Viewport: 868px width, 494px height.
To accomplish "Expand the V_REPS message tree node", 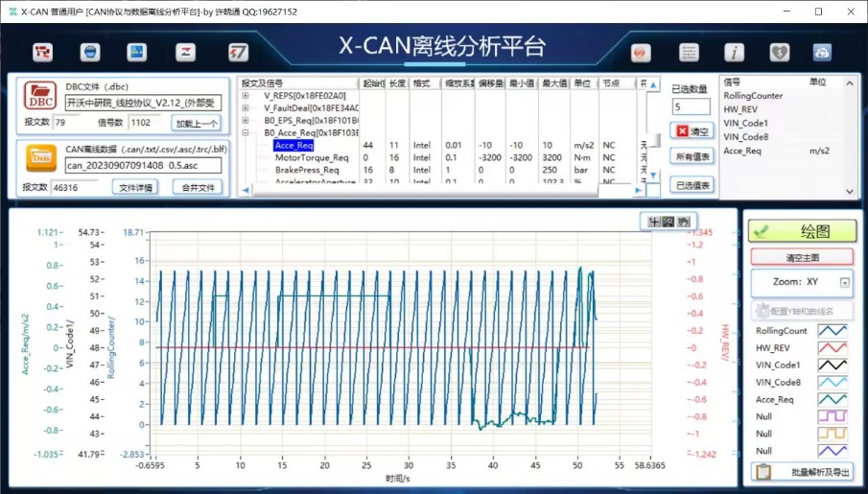I will click(246, 96).
